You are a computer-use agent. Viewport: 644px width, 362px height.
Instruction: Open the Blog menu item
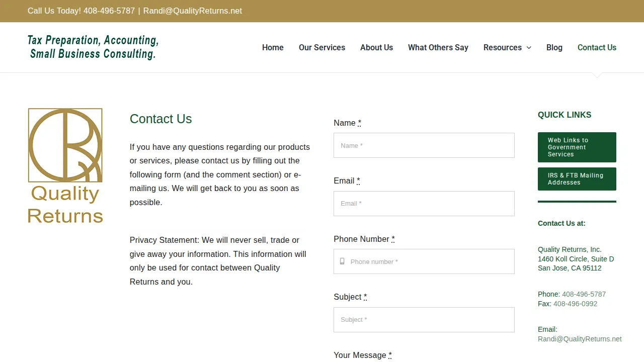[x=554, y=47]
